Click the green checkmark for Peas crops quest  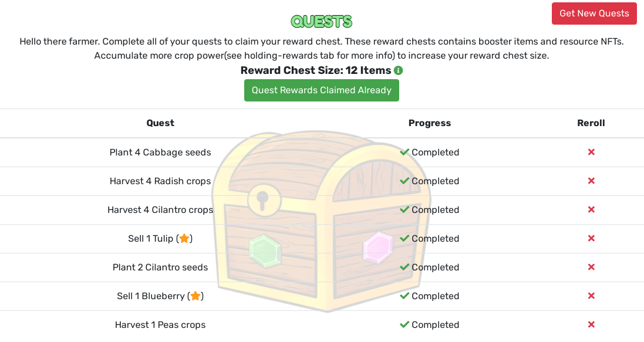(404, 325)
